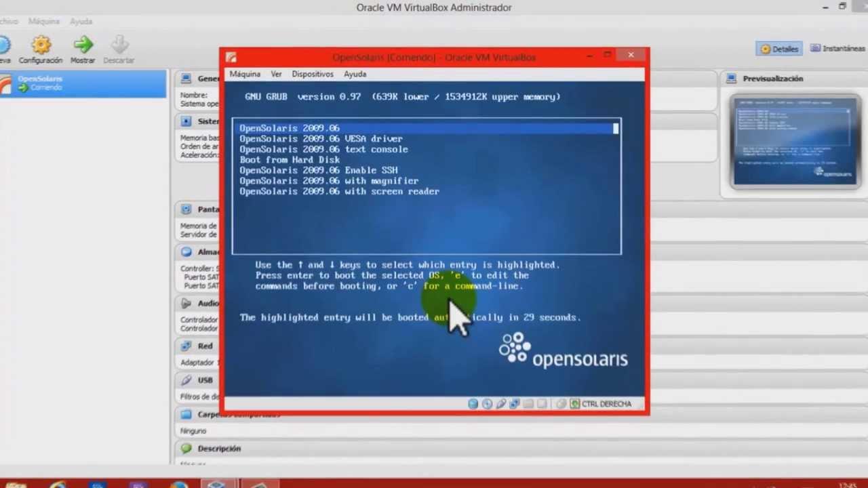Click the Descartar toolbar icon
Image resolution: width=868 pixels, height=488 pixels.
click(x=119, y=49)
